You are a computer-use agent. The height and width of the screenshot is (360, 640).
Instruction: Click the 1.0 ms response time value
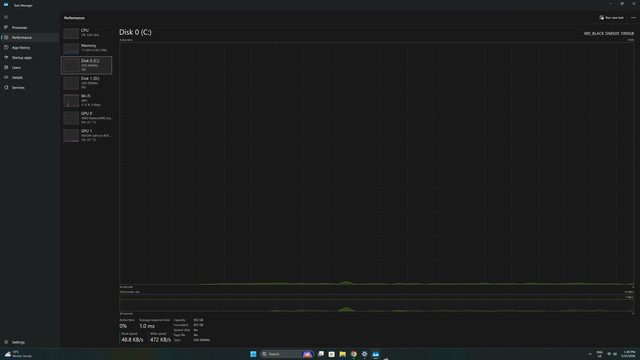[147, 326]
